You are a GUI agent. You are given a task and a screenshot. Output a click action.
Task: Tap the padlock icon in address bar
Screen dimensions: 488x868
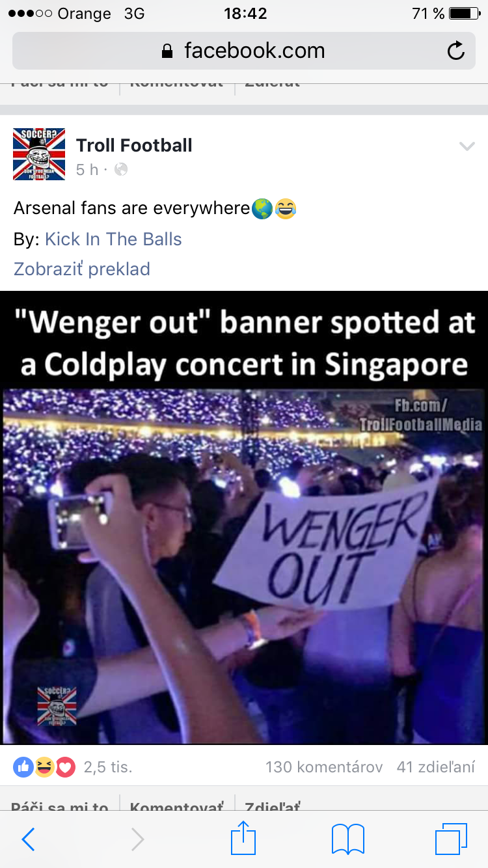[x=168, y=51]
